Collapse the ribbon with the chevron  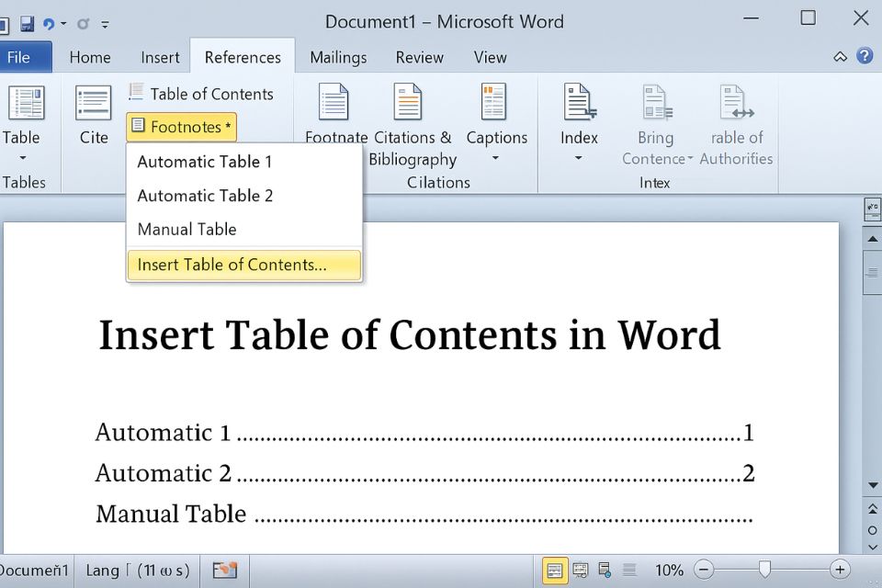841,56
